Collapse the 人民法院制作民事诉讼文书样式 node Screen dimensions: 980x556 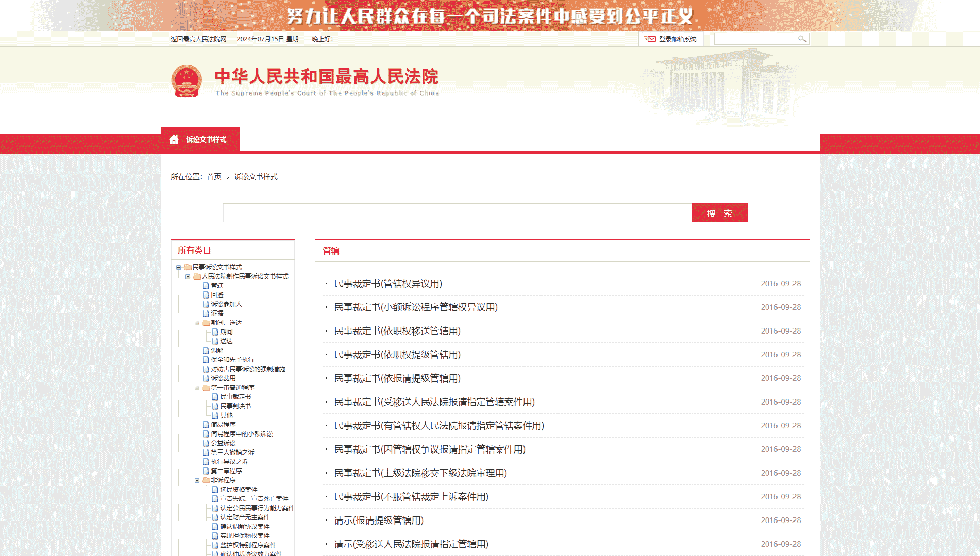[x=188, y=276]
